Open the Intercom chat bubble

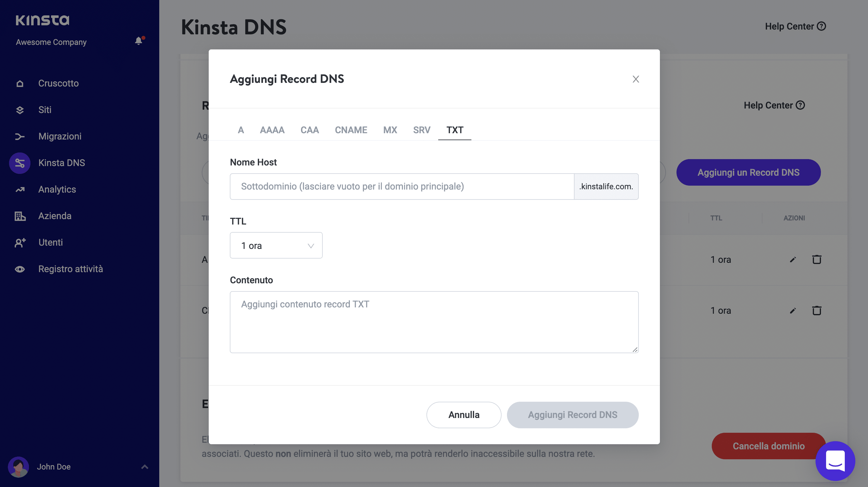[x=835, y=461]
